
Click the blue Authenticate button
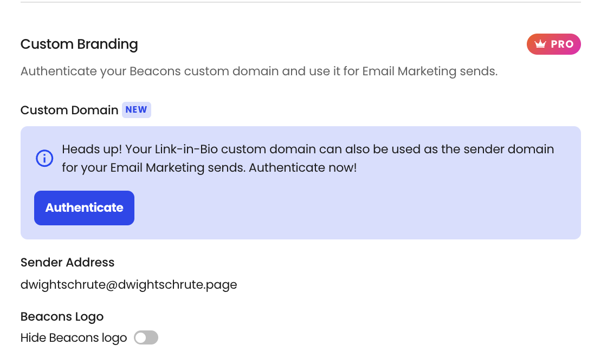pyautogui.click(x=84, y=207)
